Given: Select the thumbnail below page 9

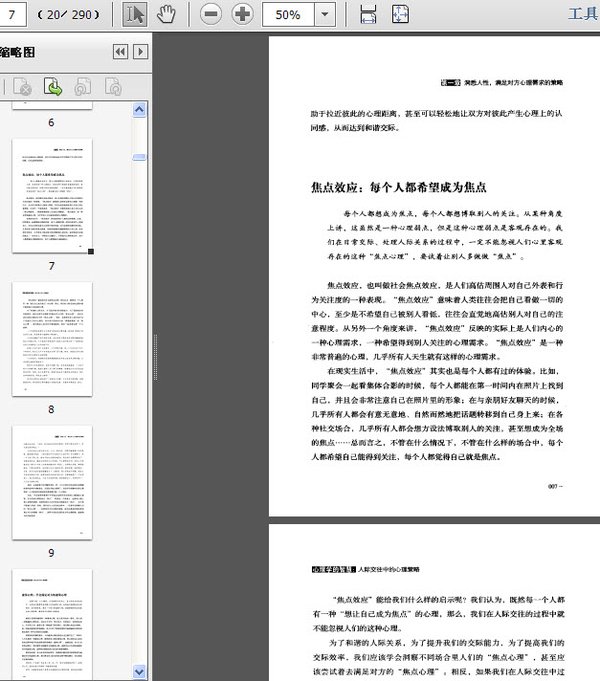Looking at the screenshot, I should pos(52,624).
